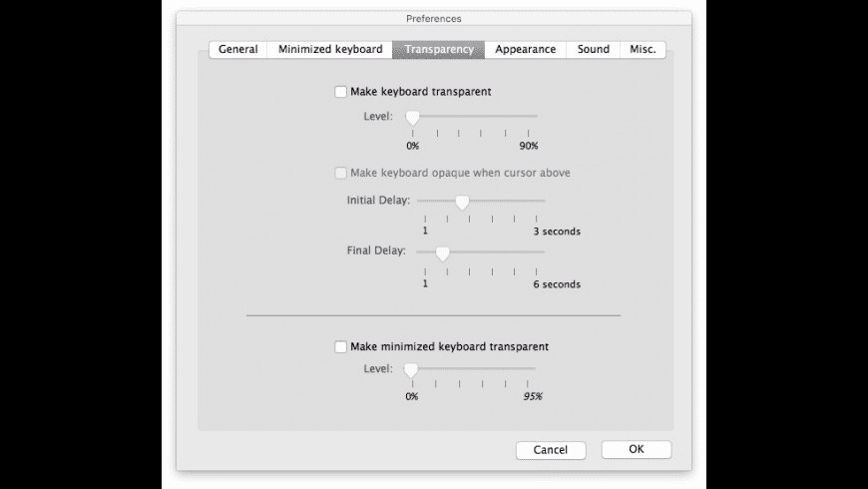
Task: Click the 3 seconds end of Initial Delay slider
Action: pyautogui.click(x=544, y=201)
